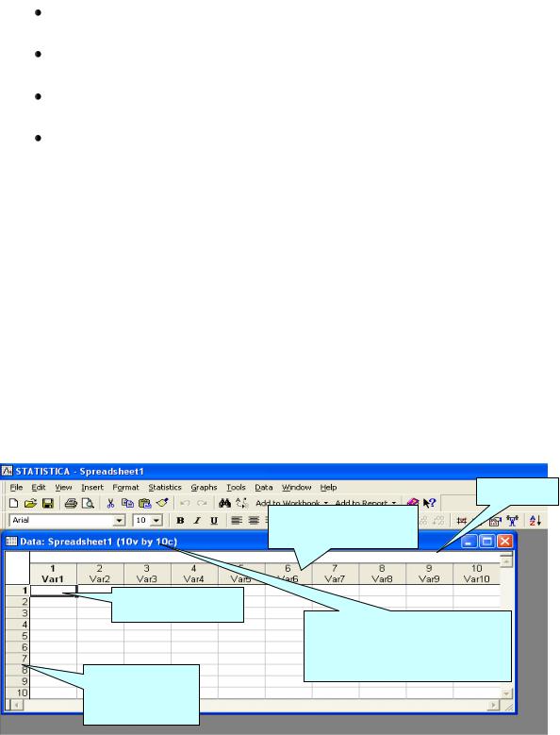The image size is (560, 735).
Task: Open Print Preview icon
Action: (88, 503)
